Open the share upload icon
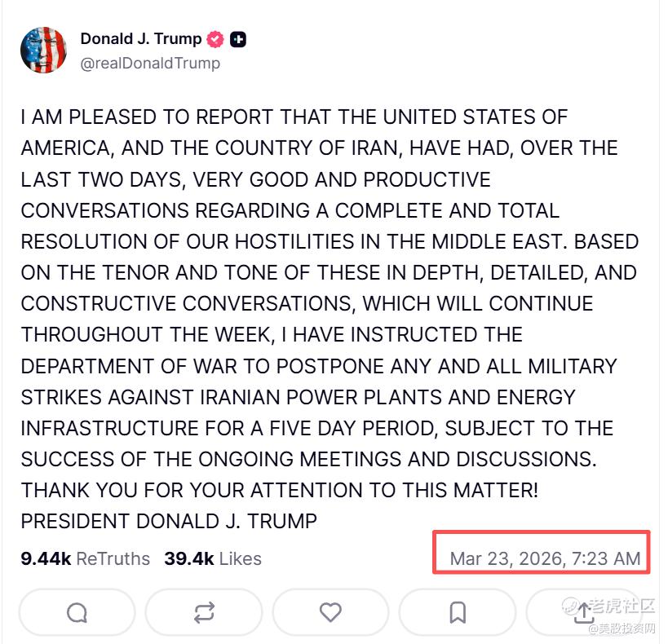The width and height of the screenshot is (668, 644). pyautogui.click(x=584, y=611)
